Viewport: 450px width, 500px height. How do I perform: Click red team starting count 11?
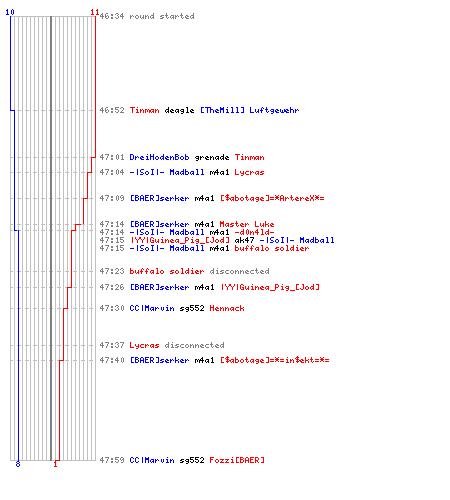pos(95,12)
